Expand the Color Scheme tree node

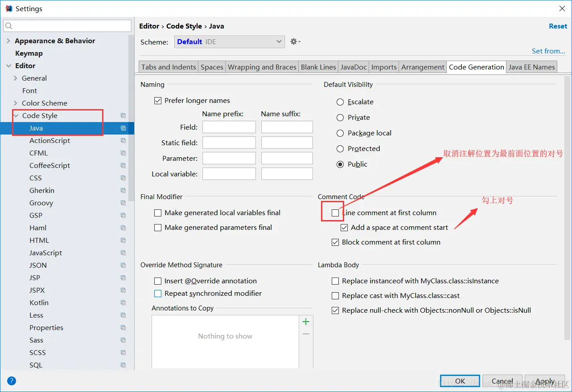click(x=16, y=103)
